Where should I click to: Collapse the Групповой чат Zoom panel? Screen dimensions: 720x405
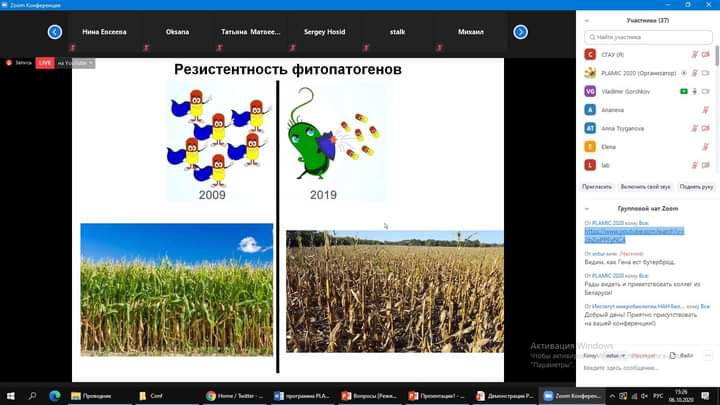(x=586, y=209)
